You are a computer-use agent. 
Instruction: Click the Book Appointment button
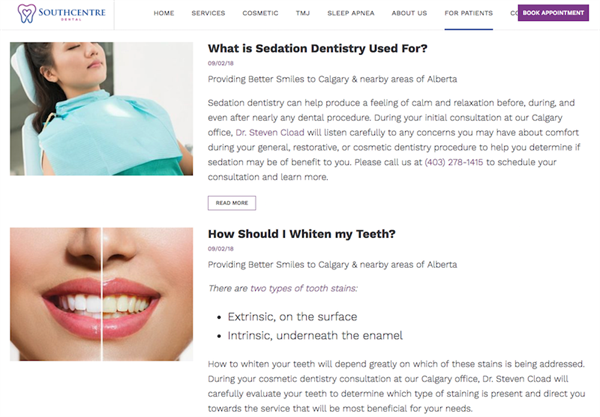(553, 13)
